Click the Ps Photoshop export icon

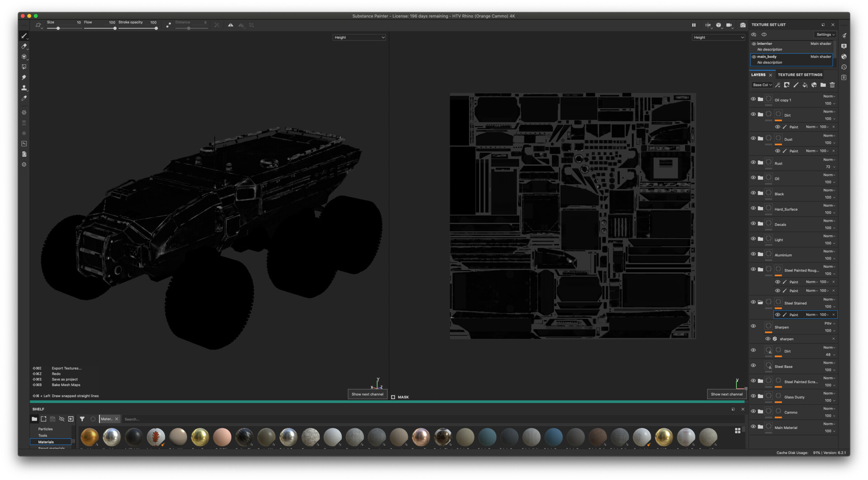pyautogui.click(x=24, y=144)
